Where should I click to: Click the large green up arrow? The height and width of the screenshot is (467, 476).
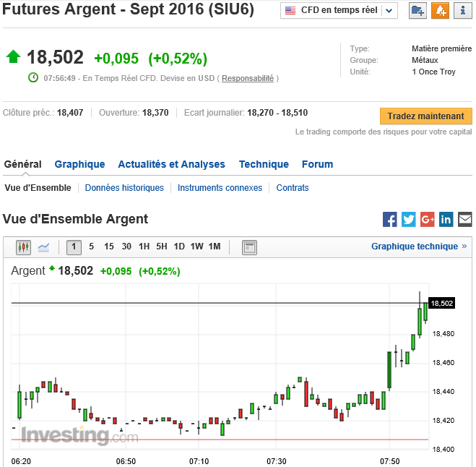point(13,56)
